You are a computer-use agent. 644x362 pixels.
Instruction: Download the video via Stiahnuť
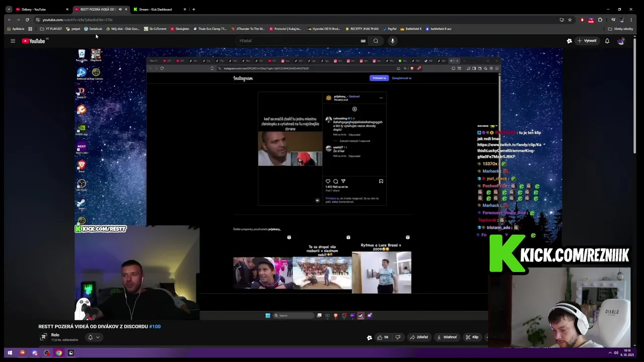point(447,337)
